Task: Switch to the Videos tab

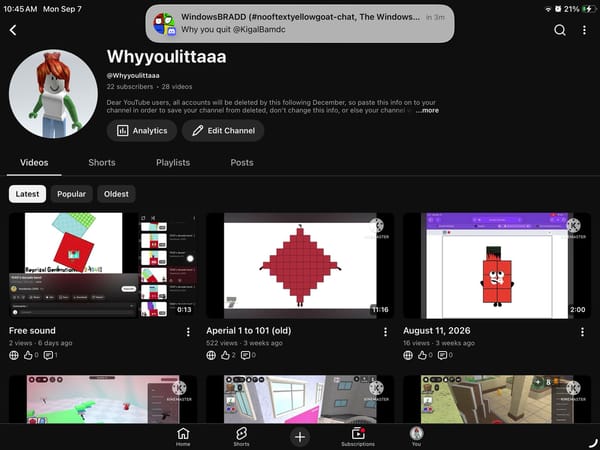Action: click(x=34, y=163)
